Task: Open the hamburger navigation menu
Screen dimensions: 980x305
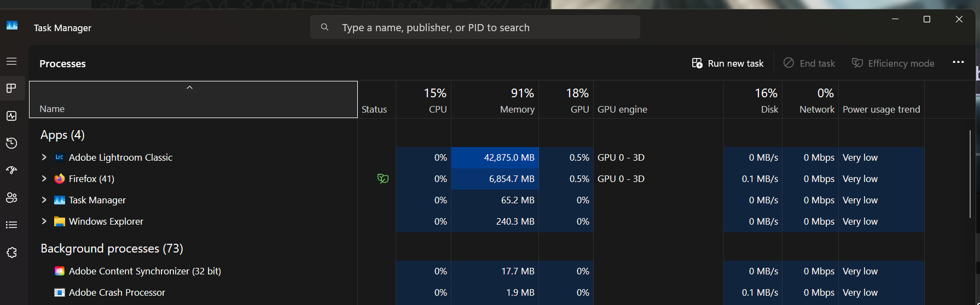Action: (x=11, y=61)
